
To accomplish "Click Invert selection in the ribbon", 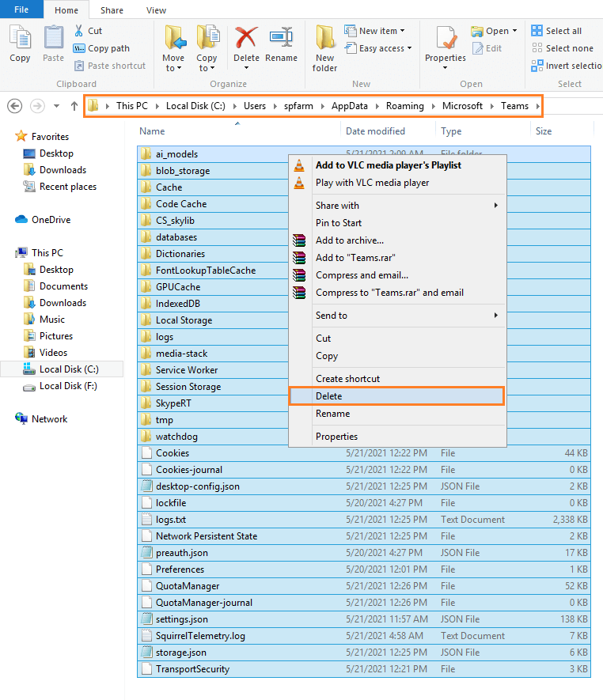I will click(x=567, y=66).
